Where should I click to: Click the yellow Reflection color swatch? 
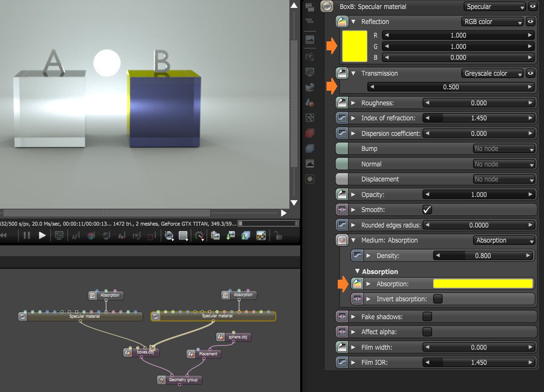pyautogui.click(x=355, y=47)
